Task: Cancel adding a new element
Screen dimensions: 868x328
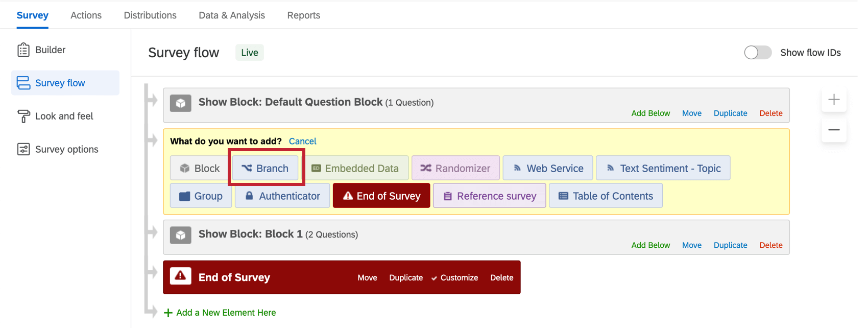Action: coord(302,141)
